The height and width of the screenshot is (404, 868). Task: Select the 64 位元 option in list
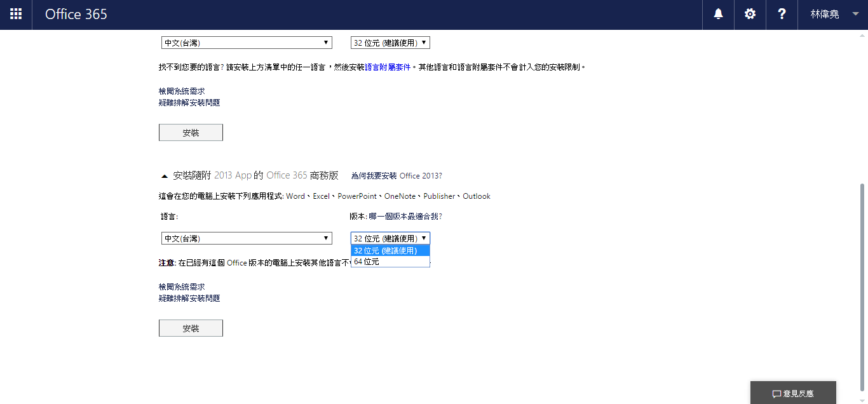(390, 261)
